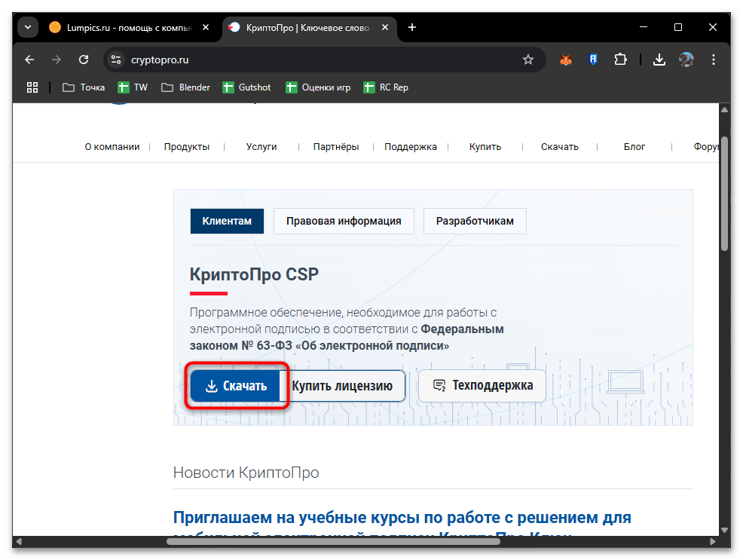Click the scroll right arrow

[x=713, y=541]
